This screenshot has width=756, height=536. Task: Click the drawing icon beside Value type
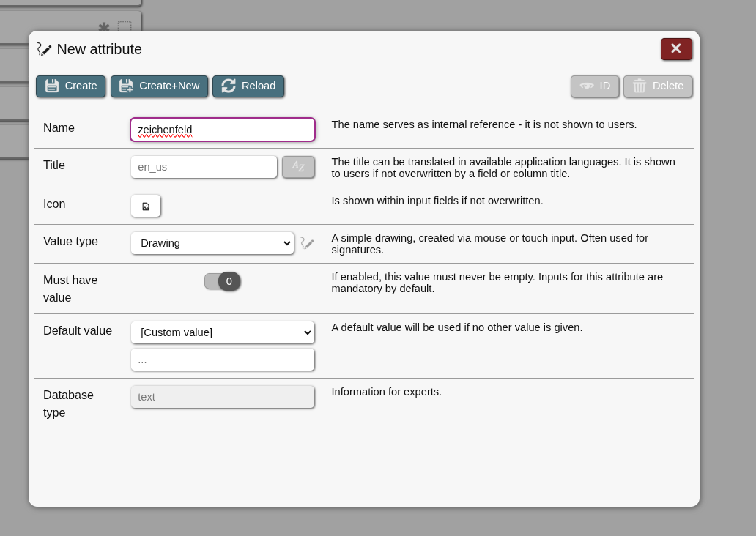coord(307,244)
